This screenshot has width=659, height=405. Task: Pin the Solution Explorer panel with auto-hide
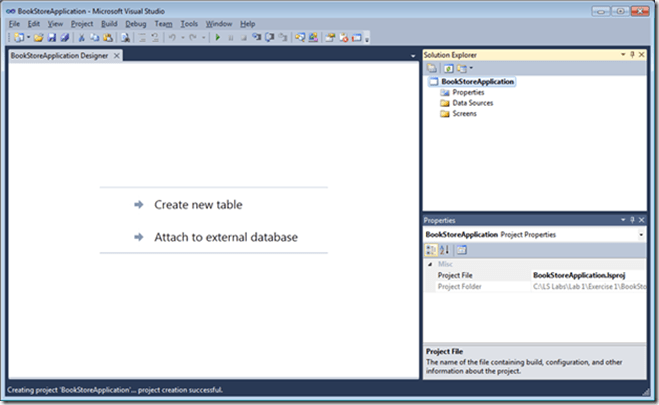pos(632,55)
